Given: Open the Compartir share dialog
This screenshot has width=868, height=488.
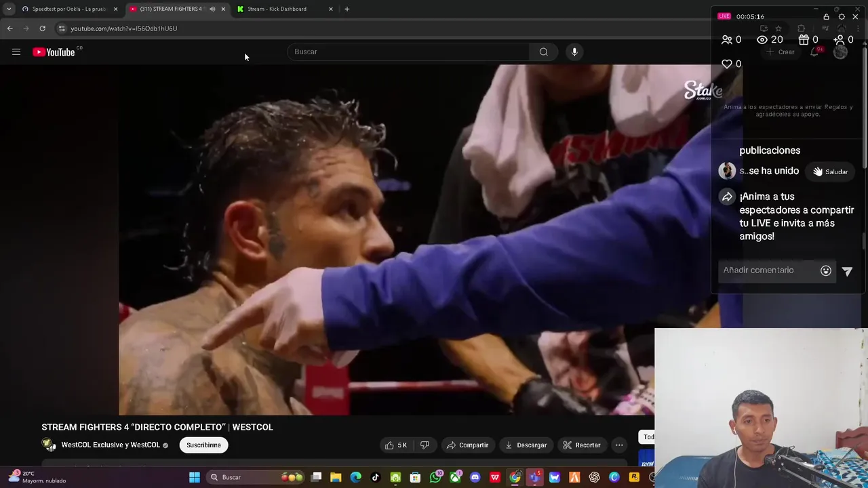Looking at the screenshot, I should click(467, 445).
